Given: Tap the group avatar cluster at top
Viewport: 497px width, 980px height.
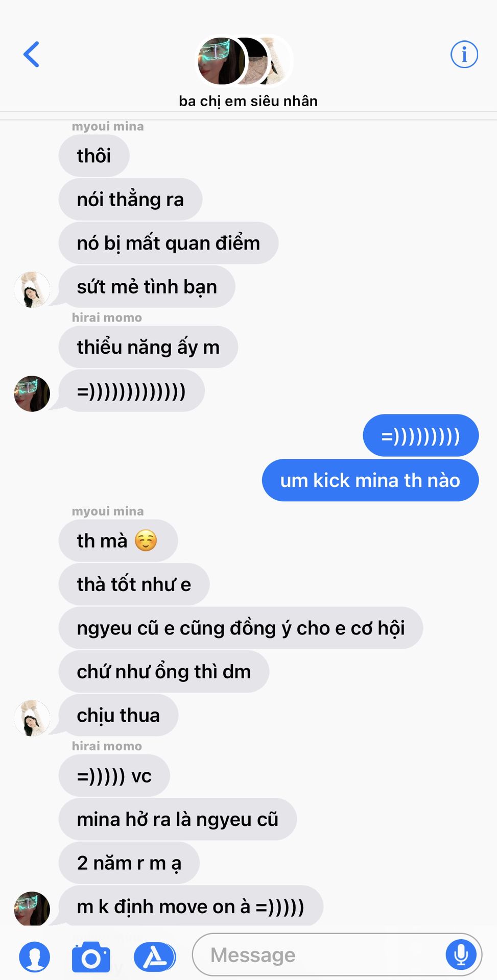Looking at the screenshot, I should pyautogui.click(x=244, y=61).
